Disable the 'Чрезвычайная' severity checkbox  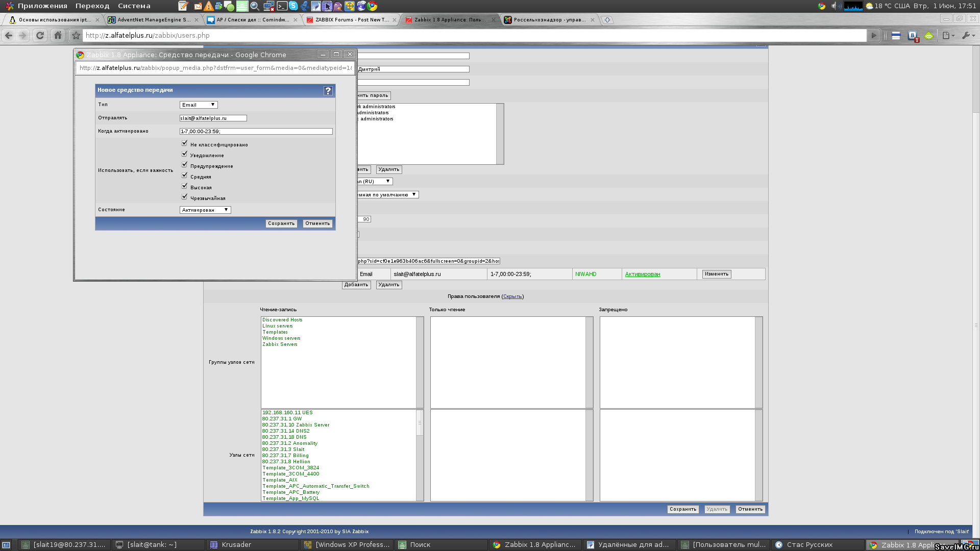(x=184, y=197)
